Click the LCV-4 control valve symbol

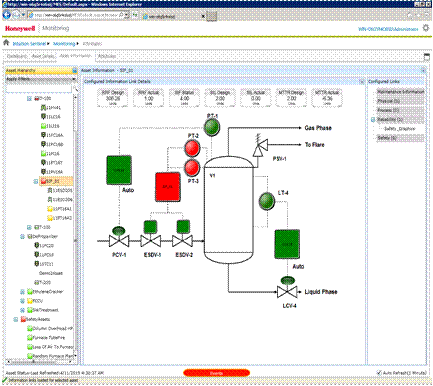coord(287,292)
